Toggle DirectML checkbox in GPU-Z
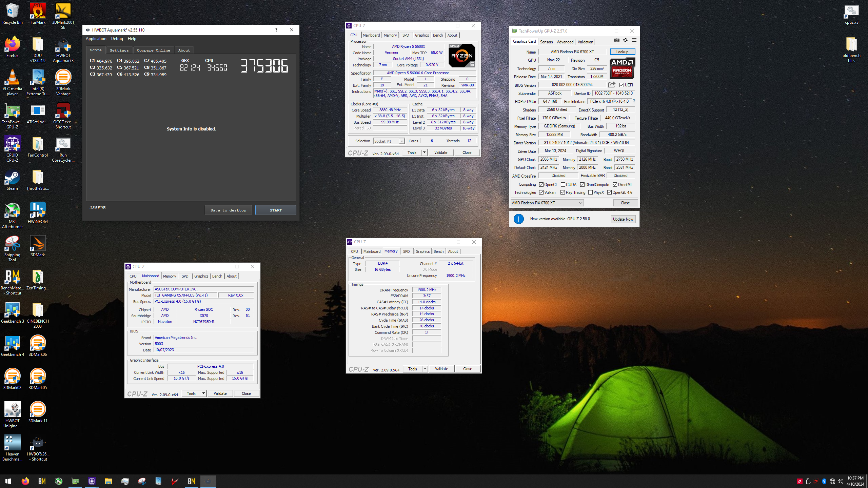The image size is (868, 488). pos(615,185)
